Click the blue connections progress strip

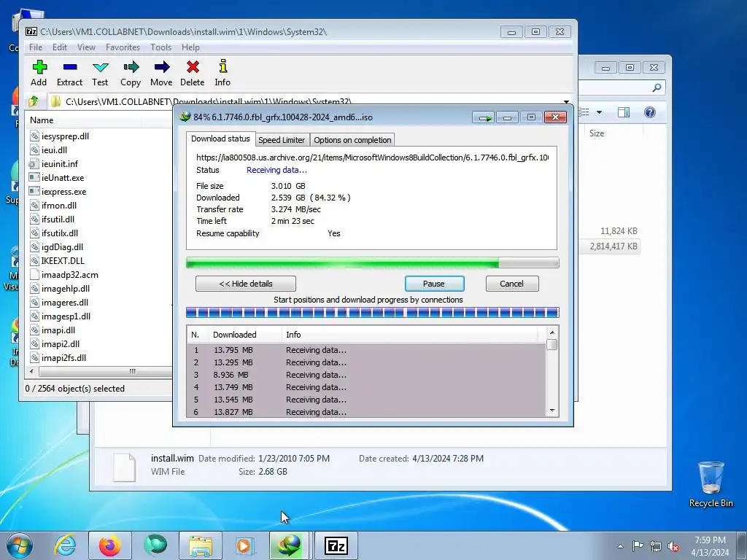372,313
